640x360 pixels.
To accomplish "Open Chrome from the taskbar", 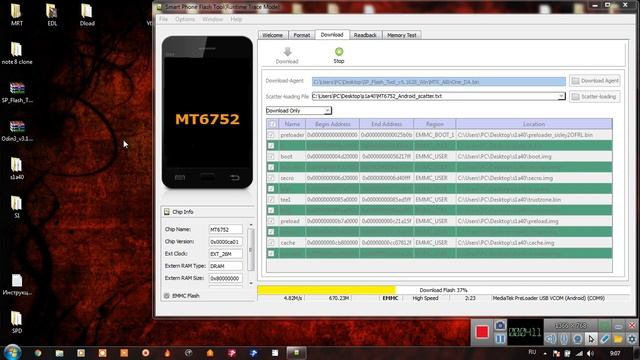I will click(38, 353).
